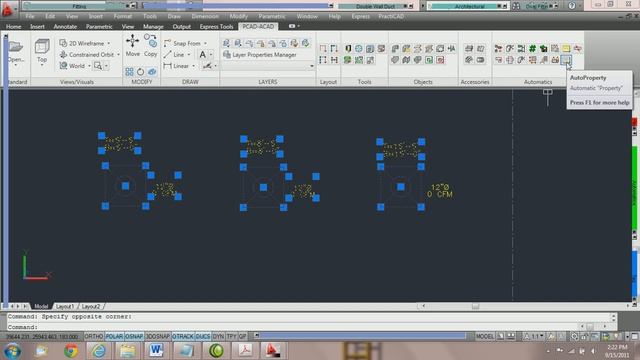Click the first icon in Tools panel

(x=348, y=49)
